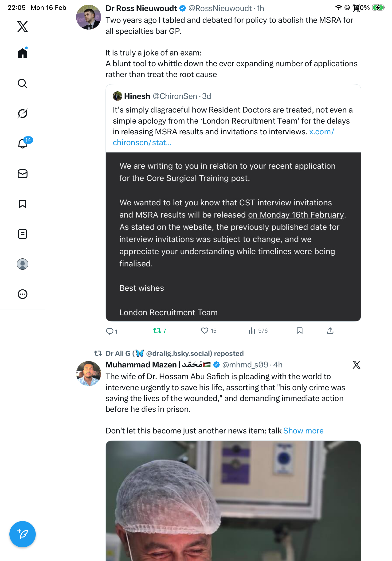Viewport: 392px width, 561px height.
Task: Open the profile avatar in sidebar
Action: click(x=23, y=264)
